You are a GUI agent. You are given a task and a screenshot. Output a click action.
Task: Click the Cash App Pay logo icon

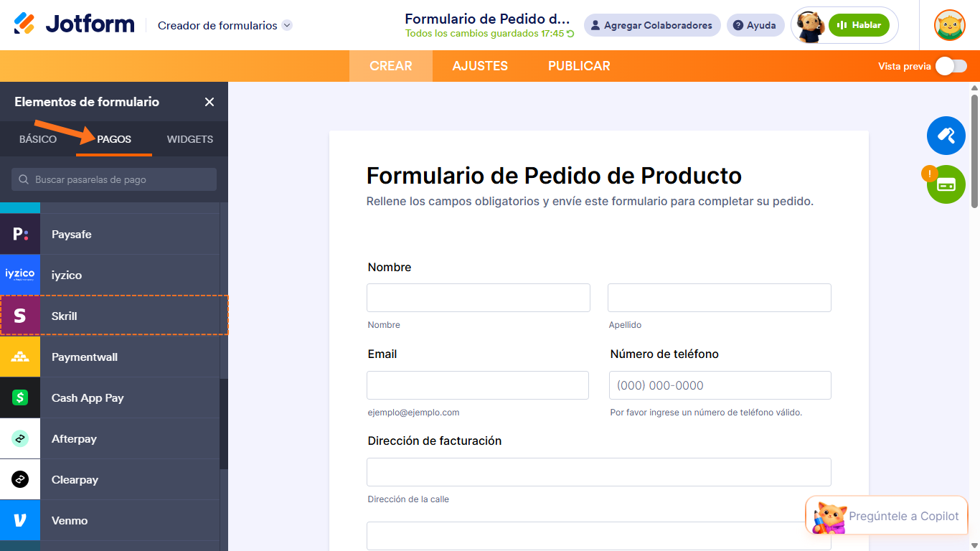pos(20,397)
